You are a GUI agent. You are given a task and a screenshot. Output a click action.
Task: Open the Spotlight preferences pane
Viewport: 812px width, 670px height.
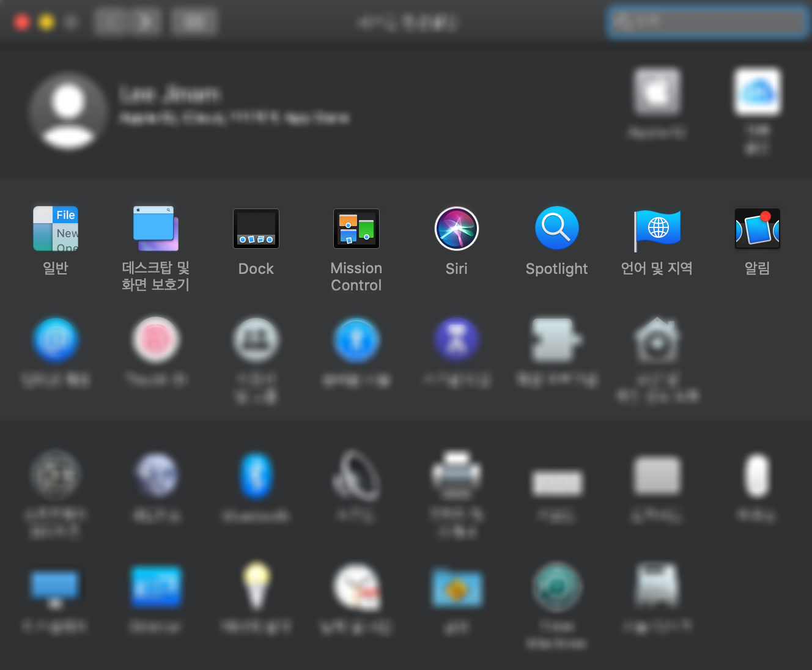[x=557, y=228]
